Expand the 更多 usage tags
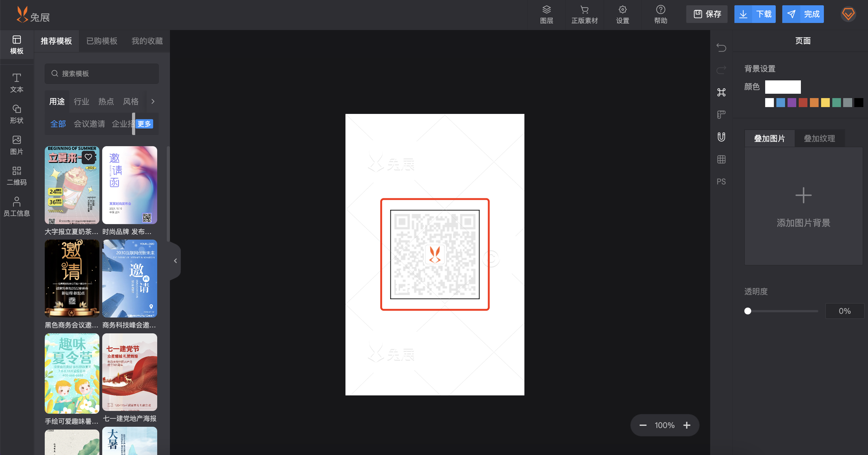The image size is (868, 455). [144, 124]
